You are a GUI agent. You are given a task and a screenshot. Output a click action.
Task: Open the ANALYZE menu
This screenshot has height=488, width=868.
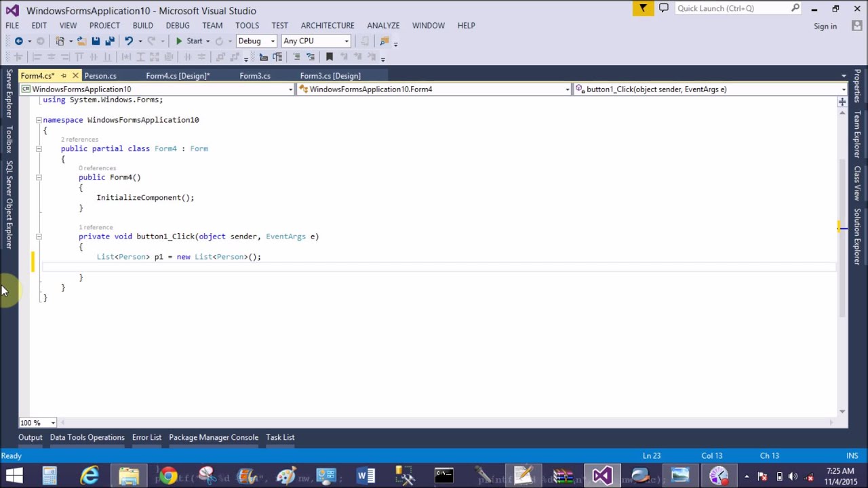tap(383, 25)
